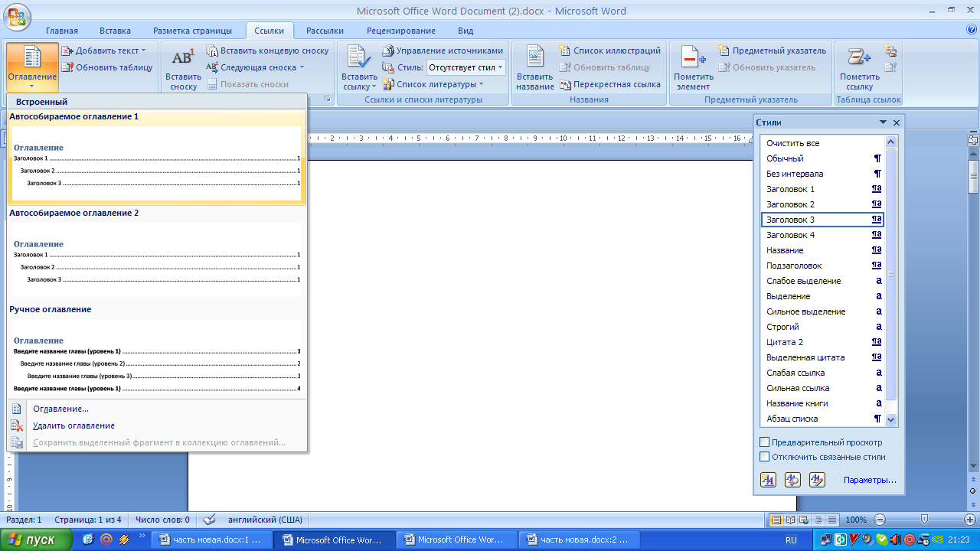
Task: Click the New Style icon in Стили pane
Action: click(768, 480)
